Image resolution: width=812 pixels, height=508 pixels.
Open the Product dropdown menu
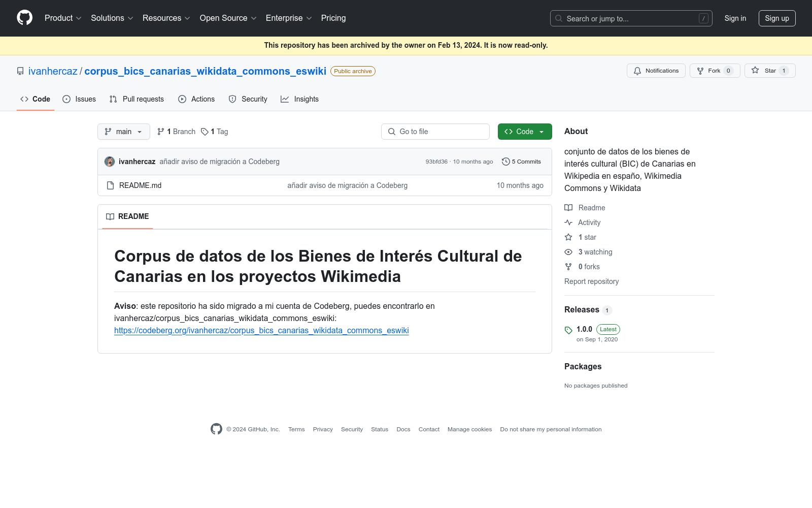point(63,18)
